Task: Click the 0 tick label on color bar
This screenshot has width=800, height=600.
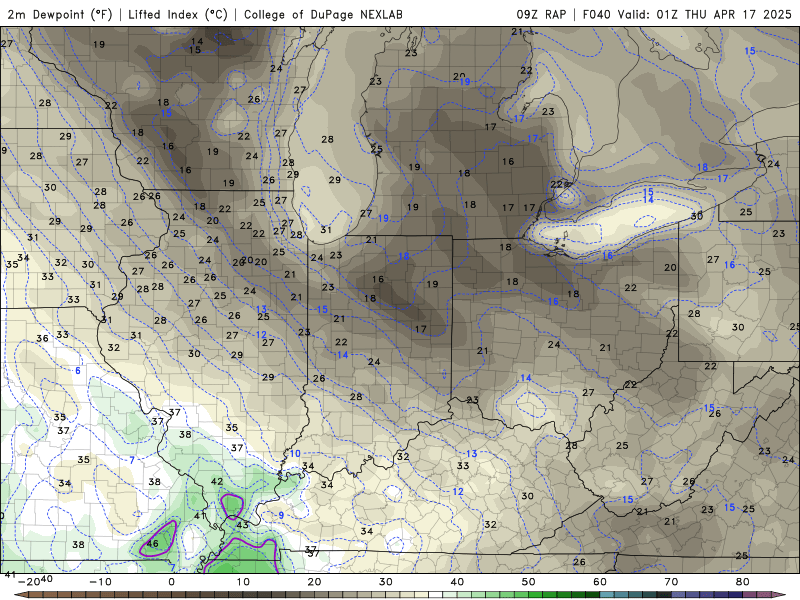Action: pos(171,582)
